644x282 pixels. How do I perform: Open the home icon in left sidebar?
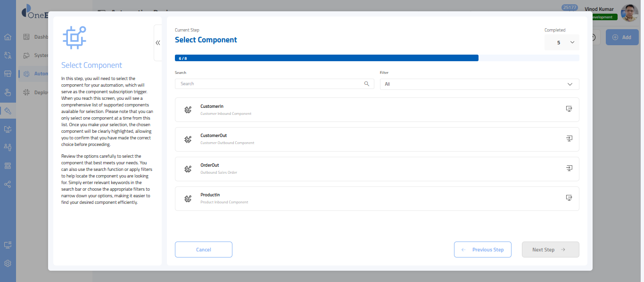click(8, 37)
